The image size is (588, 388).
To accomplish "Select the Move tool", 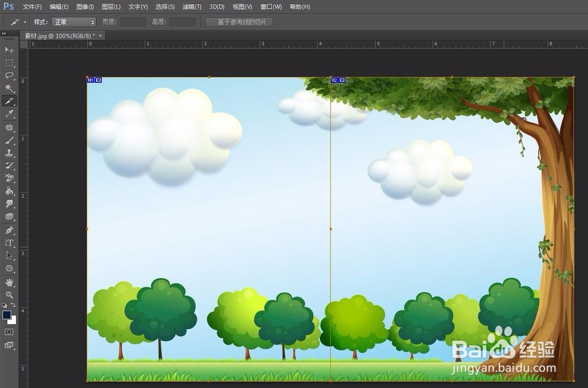I will click(x=9, y=50).
